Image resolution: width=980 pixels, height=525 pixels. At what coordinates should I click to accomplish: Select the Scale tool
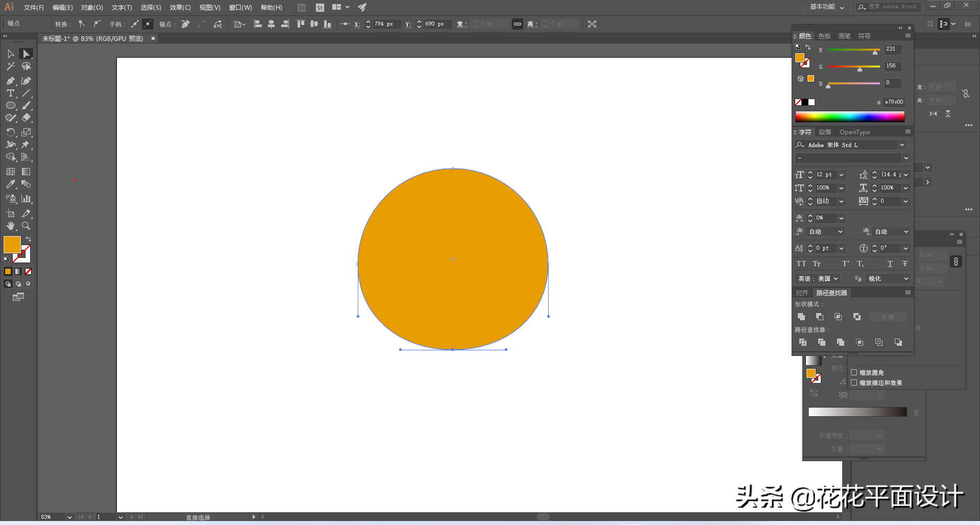click(26, 132)
